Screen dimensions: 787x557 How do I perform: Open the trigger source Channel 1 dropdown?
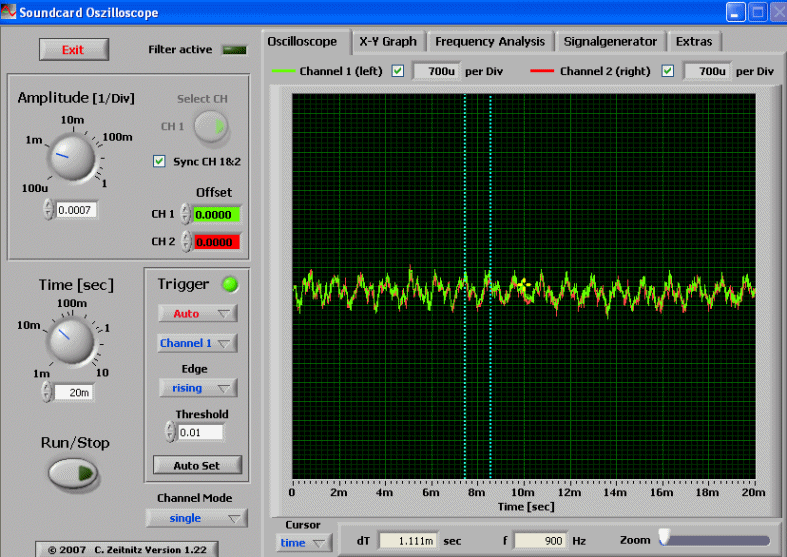(197, 343)
